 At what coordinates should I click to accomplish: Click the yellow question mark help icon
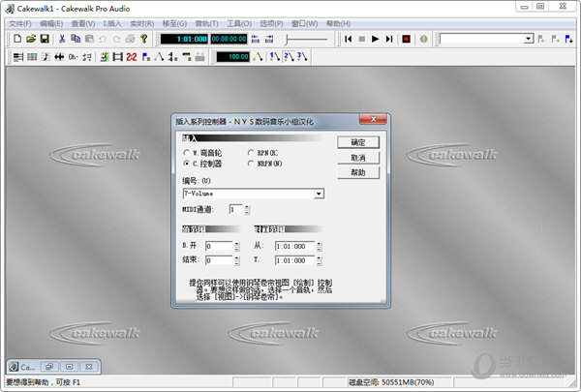tap(143, 39)
